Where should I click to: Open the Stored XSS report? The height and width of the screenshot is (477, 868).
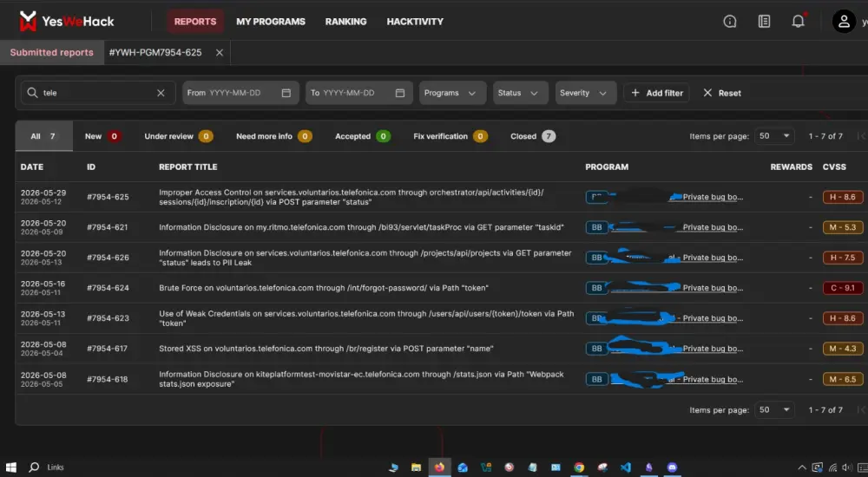point(326,349)
